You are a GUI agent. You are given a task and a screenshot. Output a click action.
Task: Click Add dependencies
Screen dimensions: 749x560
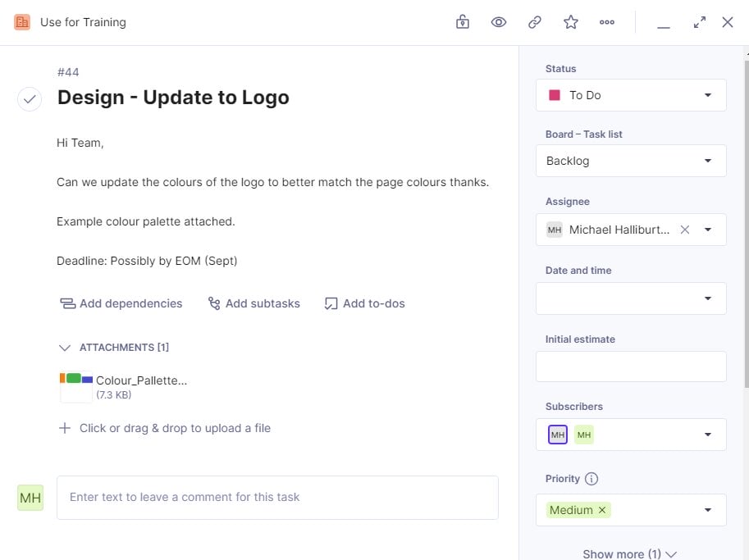click(x=121, y=303)
